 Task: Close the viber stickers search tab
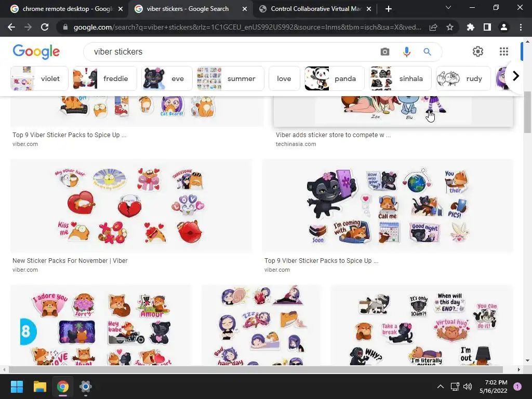[245, 9]
